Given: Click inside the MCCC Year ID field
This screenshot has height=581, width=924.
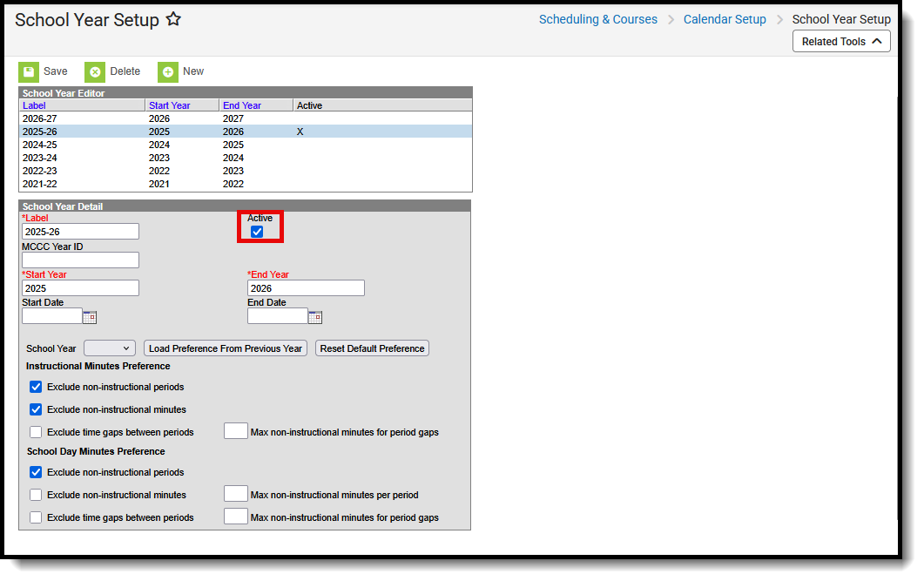Looking at the screenshot, I should pos(80,260).
